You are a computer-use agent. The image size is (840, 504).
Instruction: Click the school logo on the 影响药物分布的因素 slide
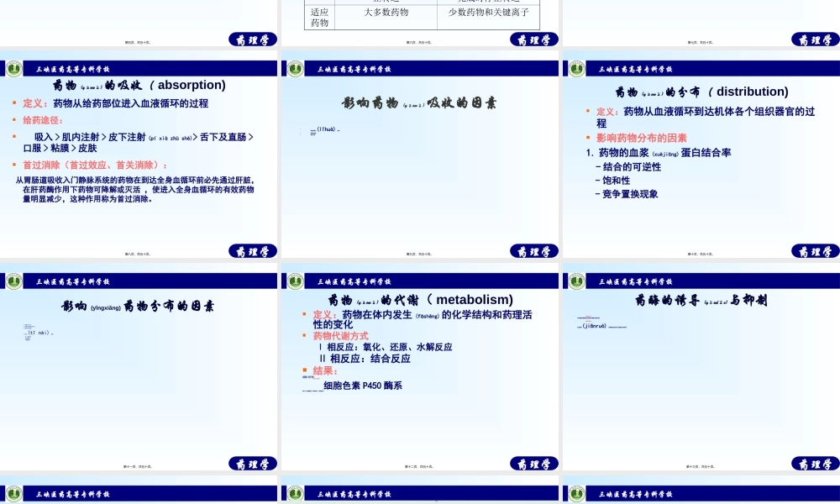(14, 281)
